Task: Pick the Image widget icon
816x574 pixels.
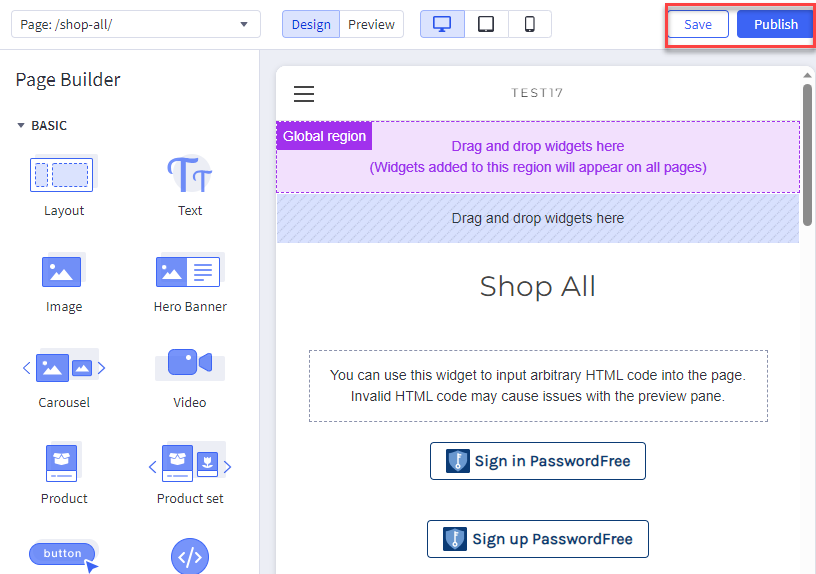Action: coord(62,271)
